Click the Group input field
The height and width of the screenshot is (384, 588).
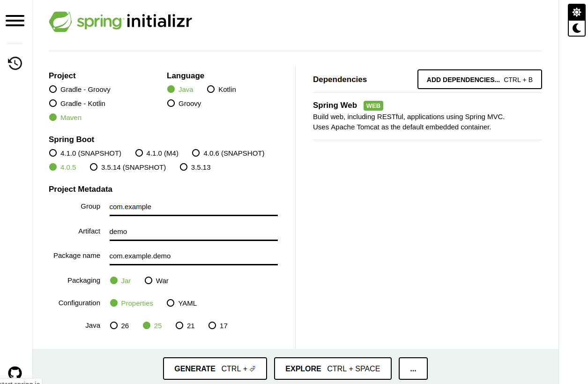pos(193,207)
